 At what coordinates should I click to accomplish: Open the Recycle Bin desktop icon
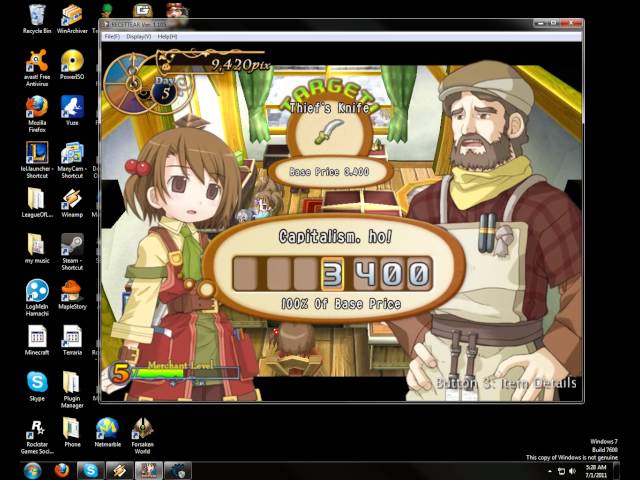(37, 19)
